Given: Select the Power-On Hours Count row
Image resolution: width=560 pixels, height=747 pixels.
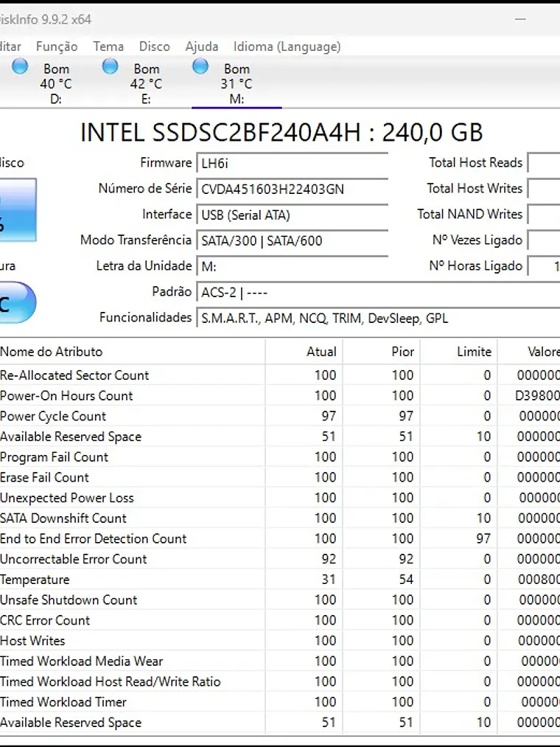Looking at the screenshot, I should point(280,395).
